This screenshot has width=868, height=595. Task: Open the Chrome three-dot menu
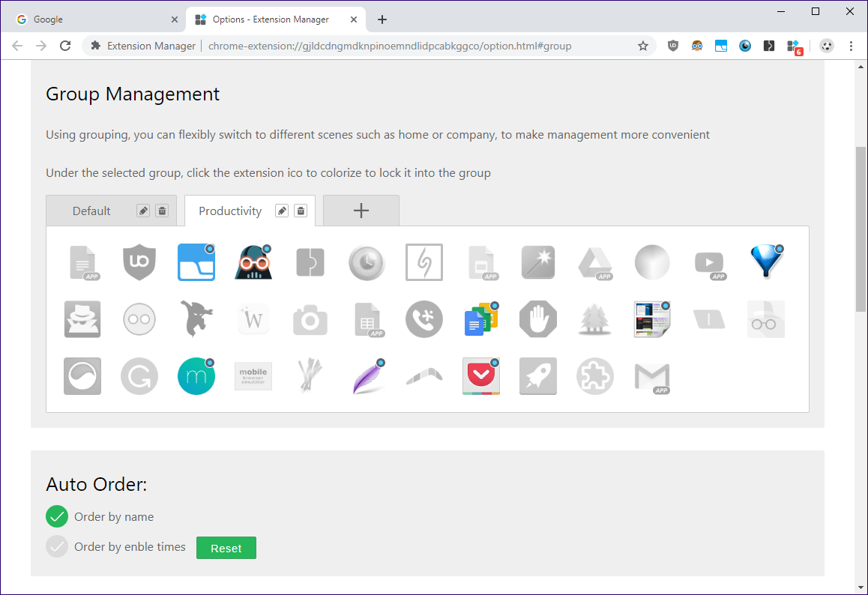pos(851,46)
